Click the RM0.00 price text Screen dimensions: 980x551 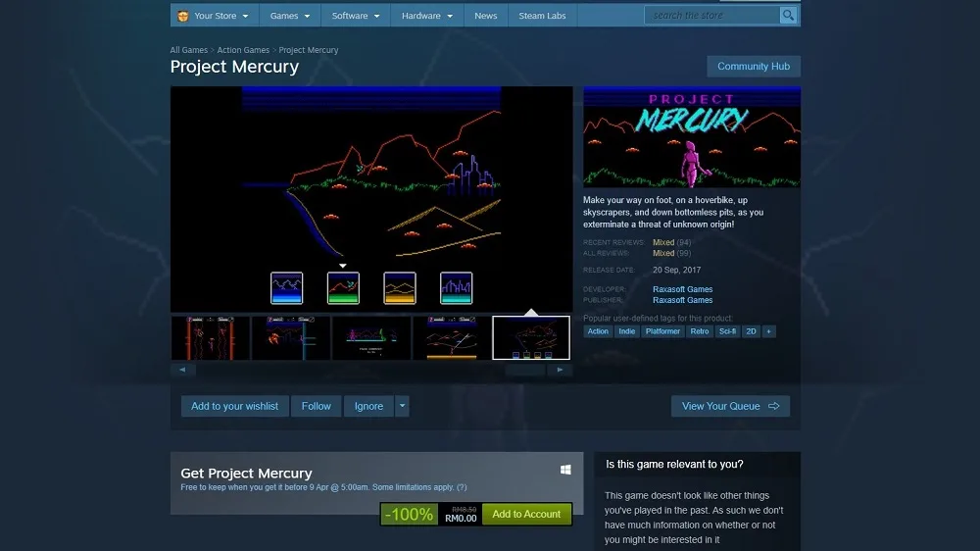[461, 519]
